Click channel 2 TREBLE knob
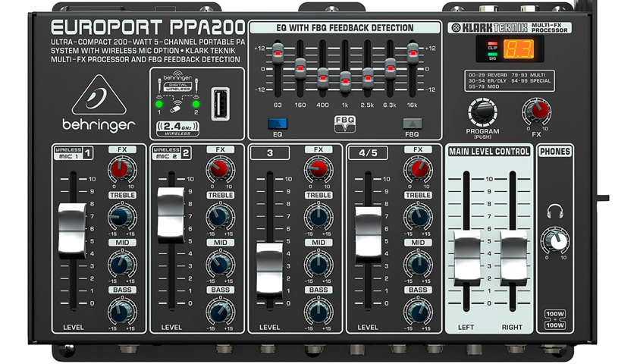This screenshot has height=364, width=637. tap(220, 217)
